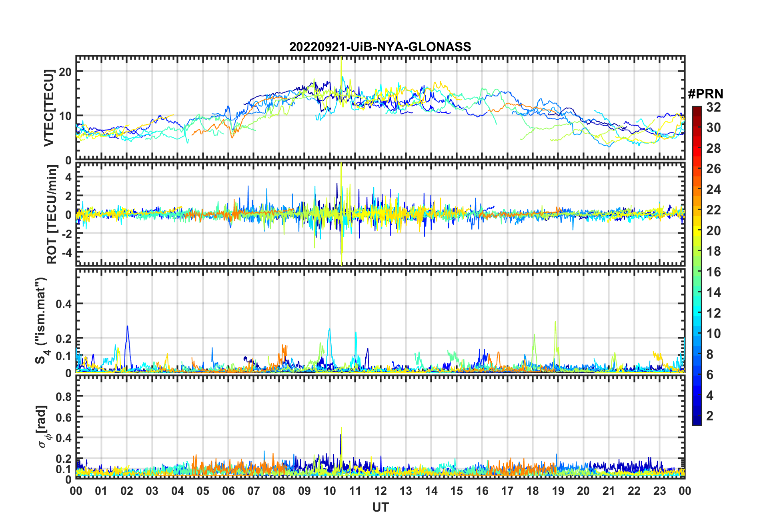Click the x-axis tick label 06
This screenshot has width=761, height=532.
click(228, 491)
